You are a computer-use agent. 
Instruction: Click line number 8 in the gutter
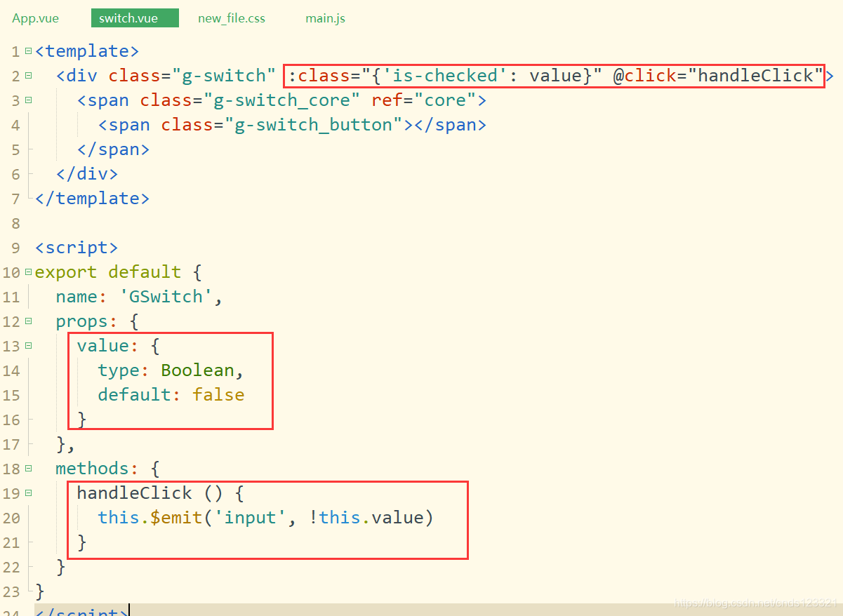(x=15, y=223)
